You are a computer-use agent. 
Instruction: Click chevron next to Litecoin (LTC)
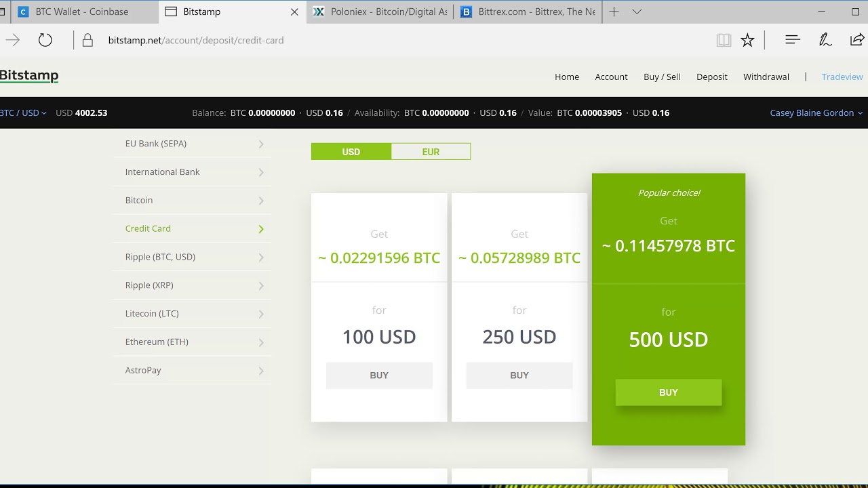pyautogui.click(x=261, y=314)
